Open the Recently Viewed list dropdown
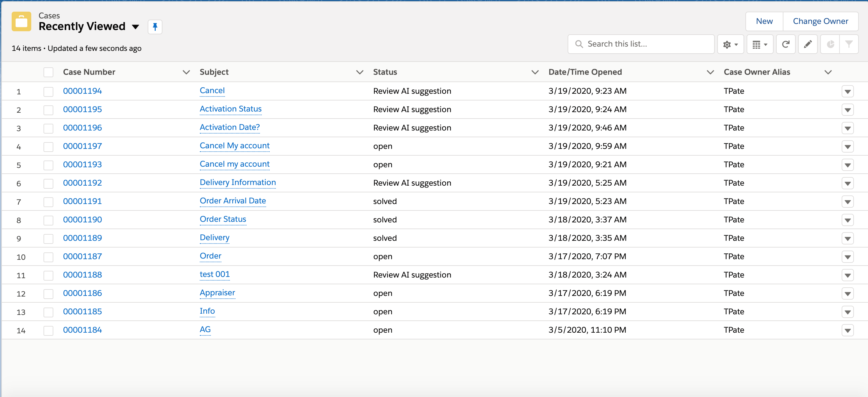 (x=135, y=27)
